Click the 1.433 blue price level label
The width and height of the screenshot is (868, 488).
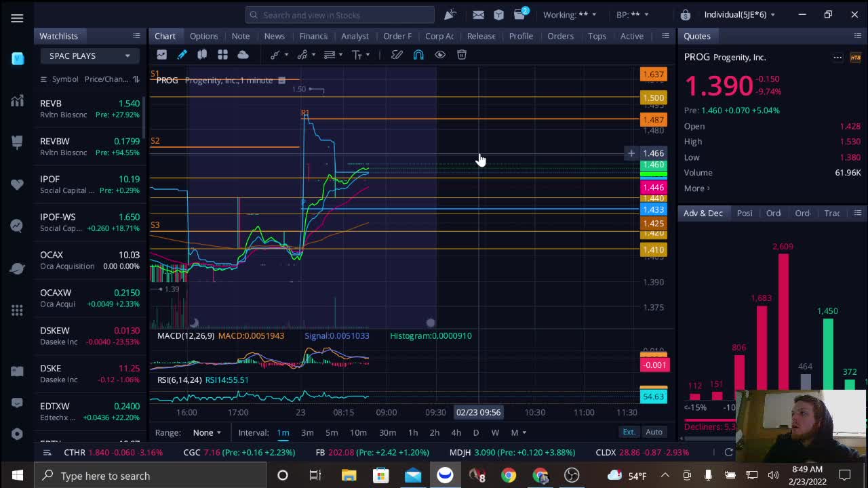coord(654,209)
